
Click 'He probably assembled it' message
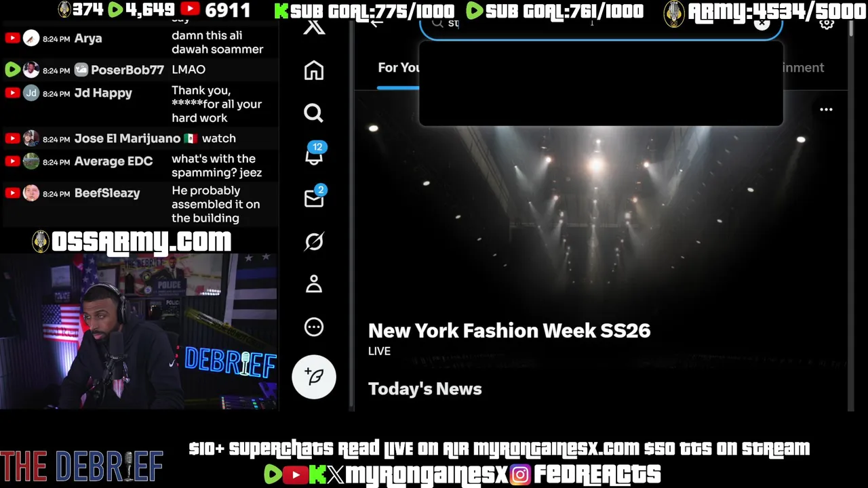point(216,204)
